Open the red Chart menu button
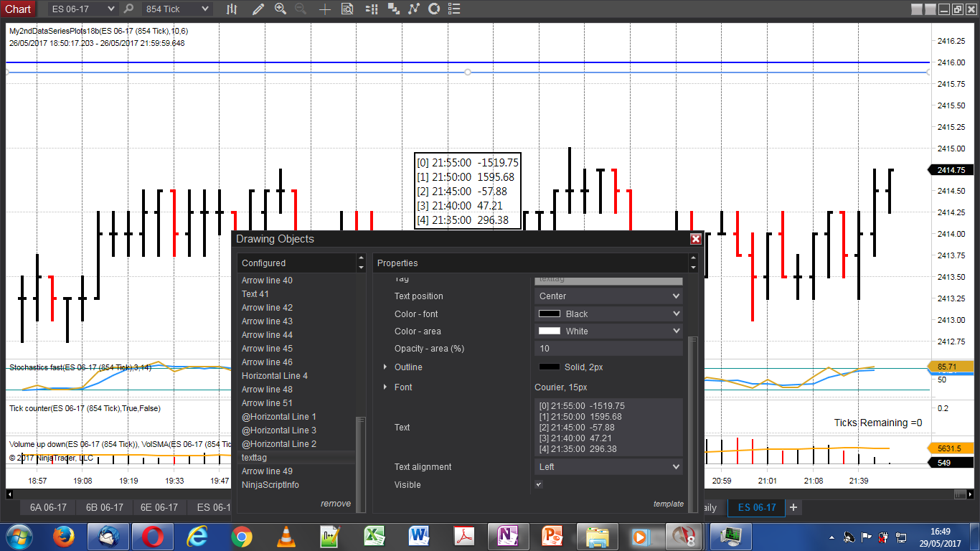The height and width of the screenshot is (551, 980). [18, 9]
